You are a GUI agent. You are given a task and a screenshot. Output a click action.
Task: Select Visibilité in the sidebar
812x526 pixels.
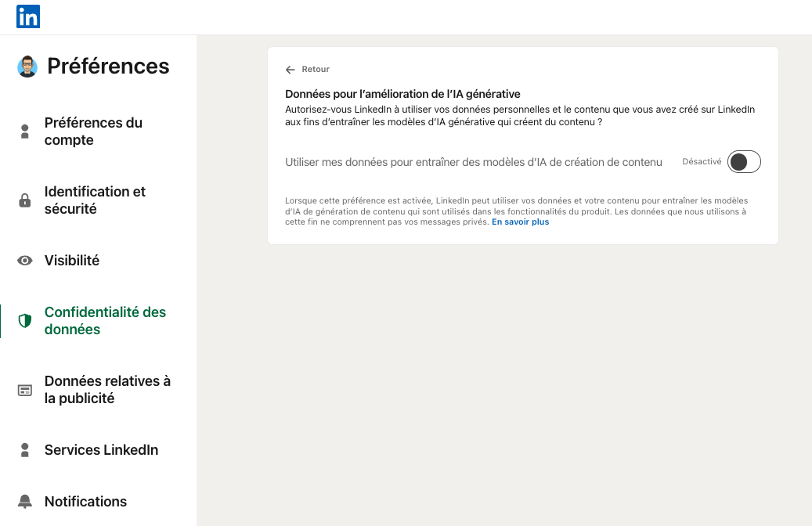coord(72,261)
